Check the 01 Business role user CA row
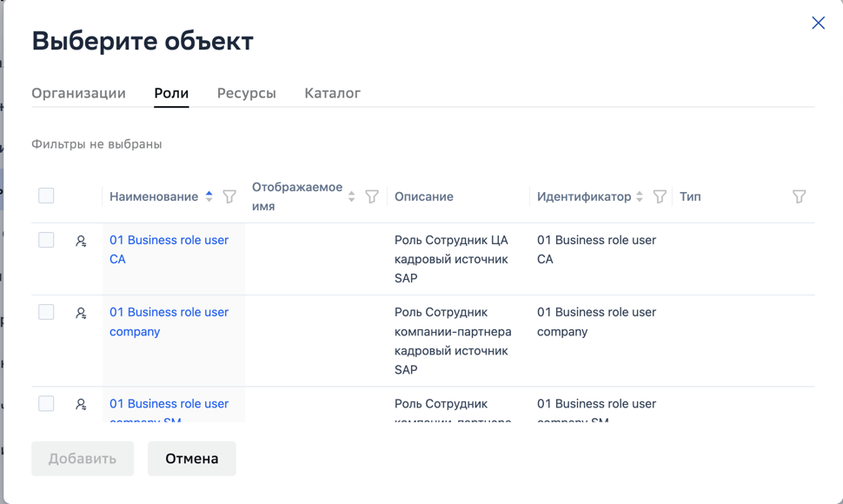 46,240
